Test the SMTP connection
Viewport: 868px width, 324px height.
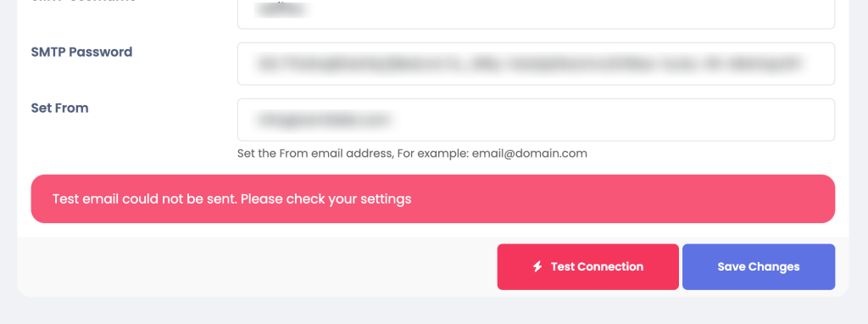coord(588,267)
